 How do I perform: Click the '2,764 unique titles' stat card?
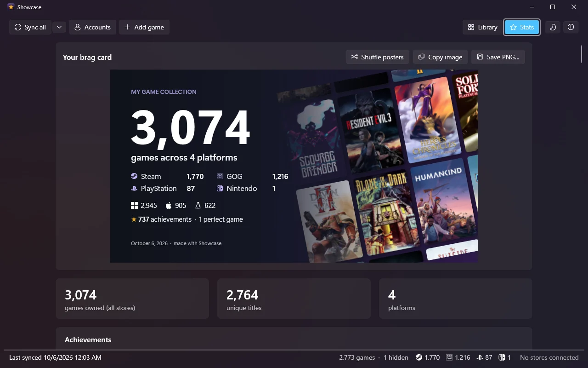tap(294, 299)
